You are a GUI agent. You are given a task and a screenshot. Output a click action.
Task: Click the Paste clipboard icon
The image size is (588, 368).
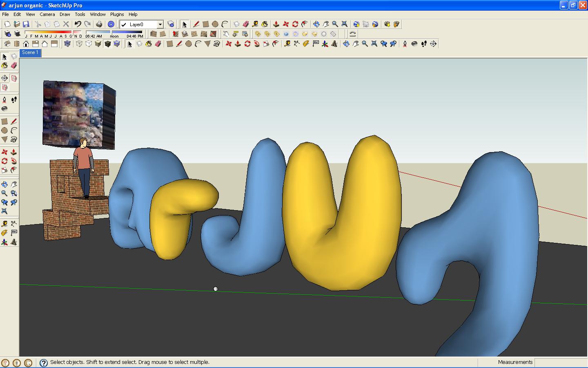pos(56,24)
